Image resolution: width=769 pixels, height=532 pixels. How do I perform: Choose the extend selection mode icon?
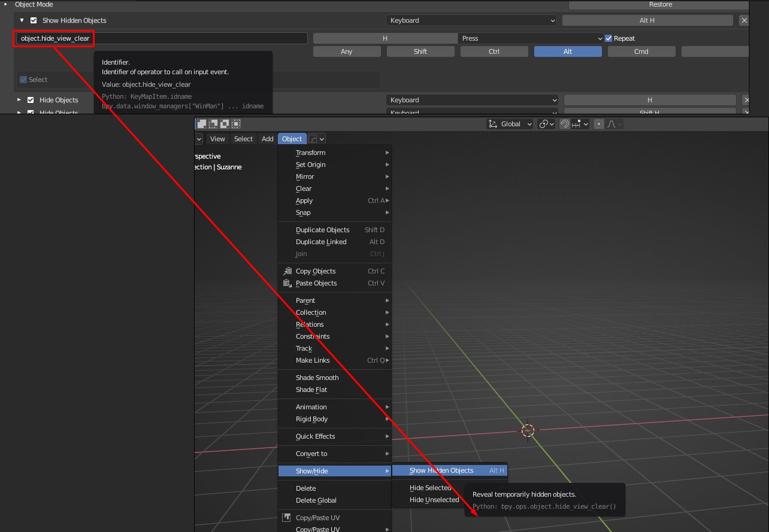click(x=213, y=124)
